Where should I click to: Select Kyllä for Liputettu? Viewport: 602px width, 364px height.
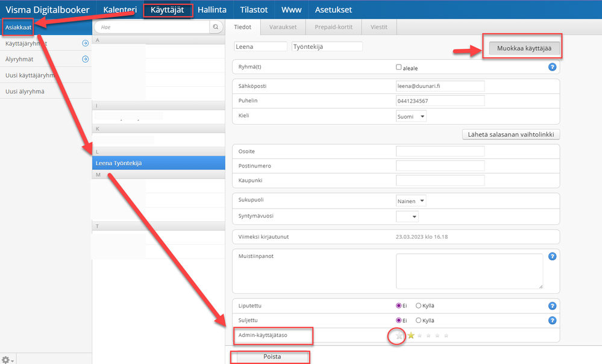coord(418,306)
